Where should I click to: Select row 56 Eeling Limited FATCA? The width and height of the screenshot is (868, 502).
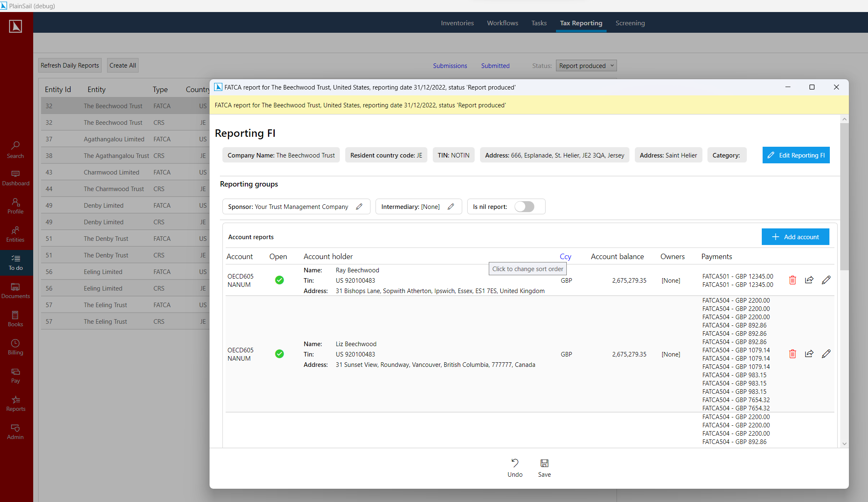click(125, 272)
